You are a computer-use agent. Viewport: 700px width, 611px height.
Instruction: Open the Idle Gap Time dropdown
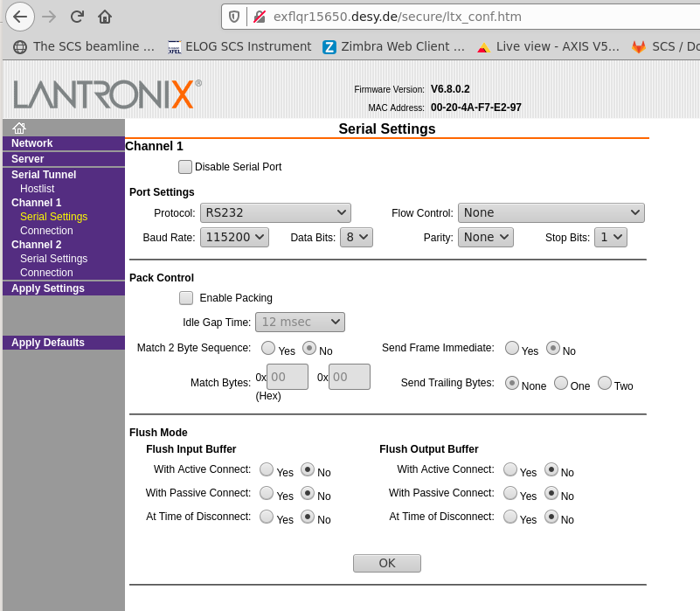300,322
